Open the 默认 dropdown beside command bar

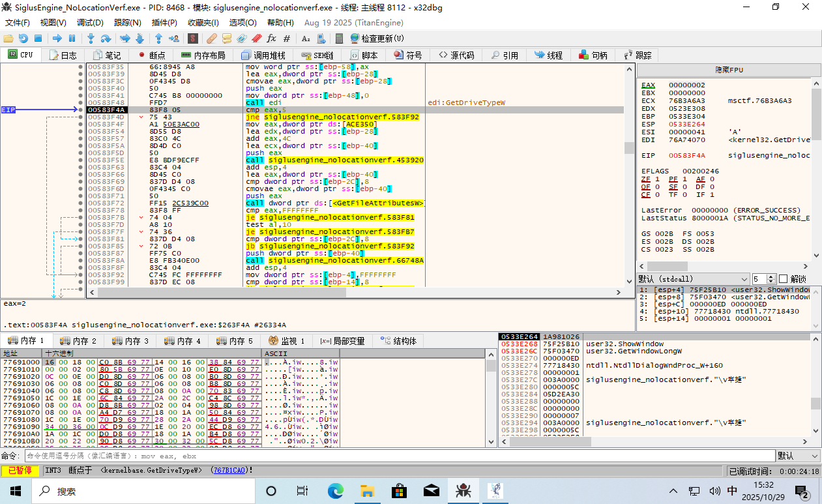pos(797,456)
